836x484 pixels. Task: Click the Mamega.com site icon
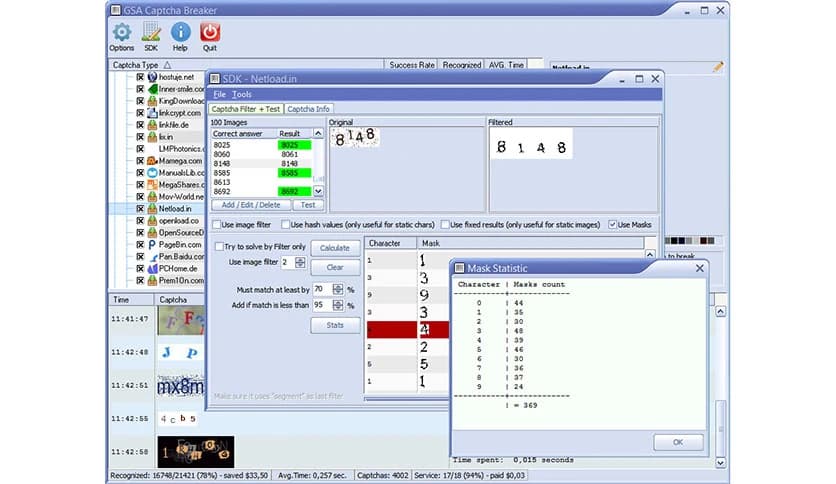(152, 161)
